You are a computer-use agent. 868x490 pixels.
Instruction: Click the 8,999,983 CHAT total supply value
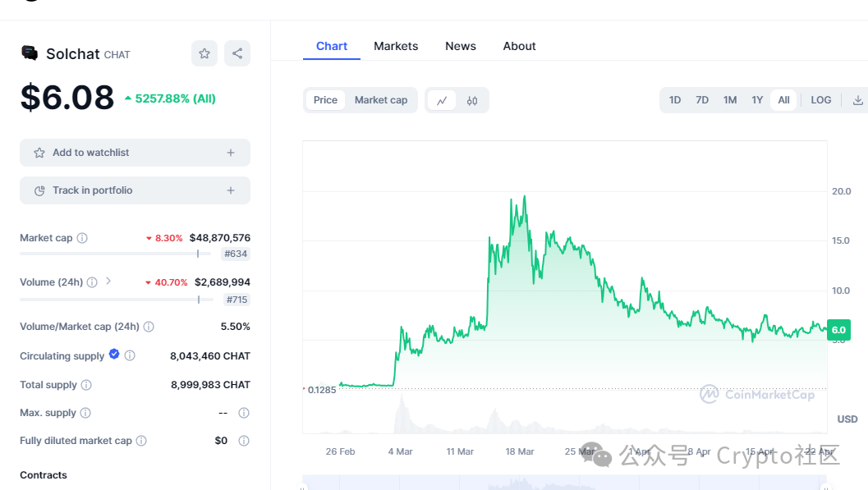tap(210, 385)
